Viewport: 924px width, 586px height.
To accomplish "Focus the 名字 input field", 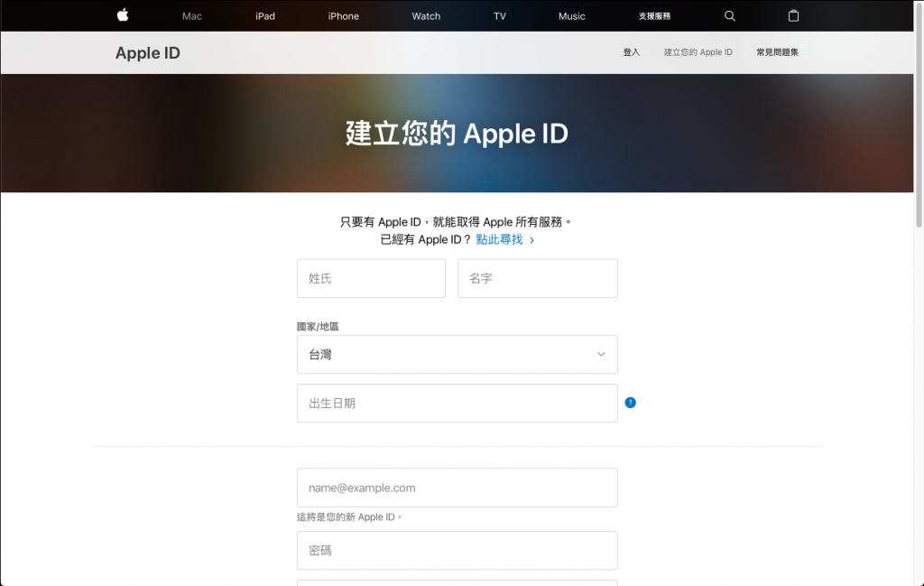I will pyautogui.click(x=538, y=278).
